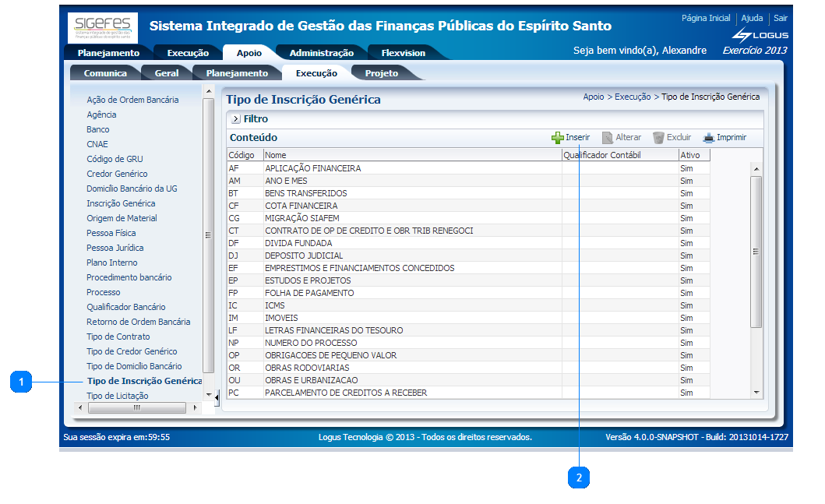Viewport: 825px width, 504px height.
Task: Expand the Filtro panel
Action: click(x=235, y=119)
